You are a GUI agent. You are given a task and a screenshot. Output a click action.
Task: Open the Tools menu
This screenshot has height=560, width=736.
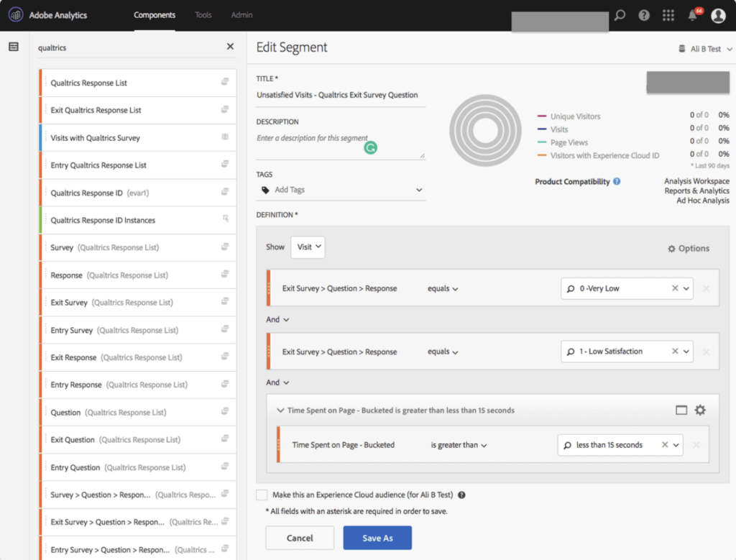point(203,15)
